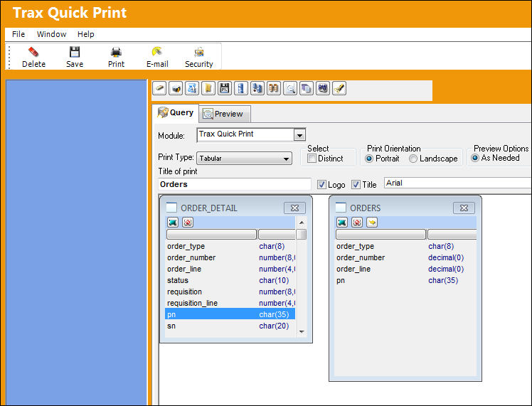Click the Delete eraser toolbar icon
Viewport: 532px width, 406px height.
[33, 52]
